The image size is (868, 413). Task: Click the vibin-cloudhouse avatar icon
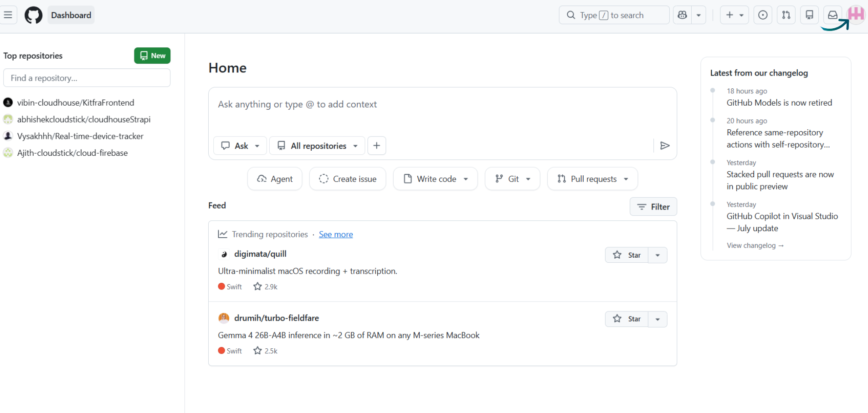[x=8, y=102]
